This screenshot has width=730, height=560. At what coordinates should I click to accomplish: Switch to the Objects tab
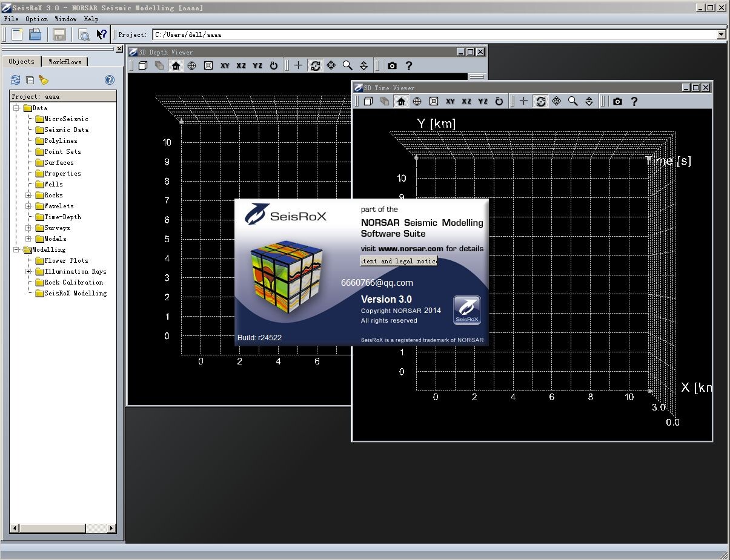coord(22,61)
